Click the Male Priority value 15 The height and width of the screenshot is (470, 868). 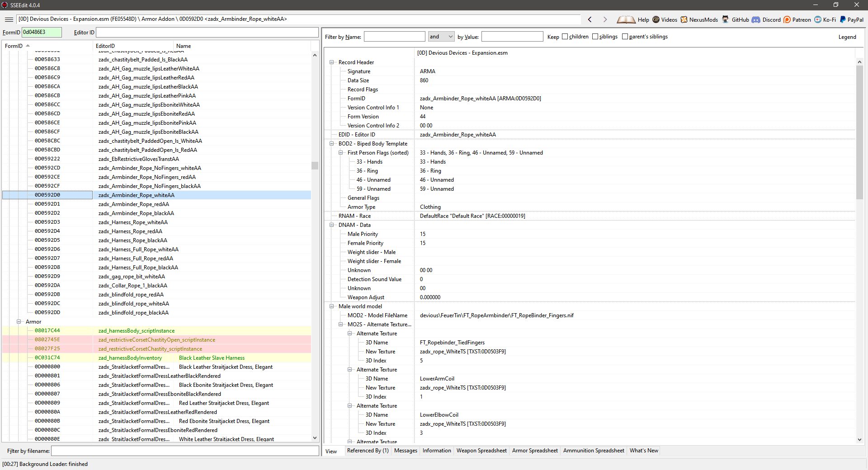pos(422,234)
